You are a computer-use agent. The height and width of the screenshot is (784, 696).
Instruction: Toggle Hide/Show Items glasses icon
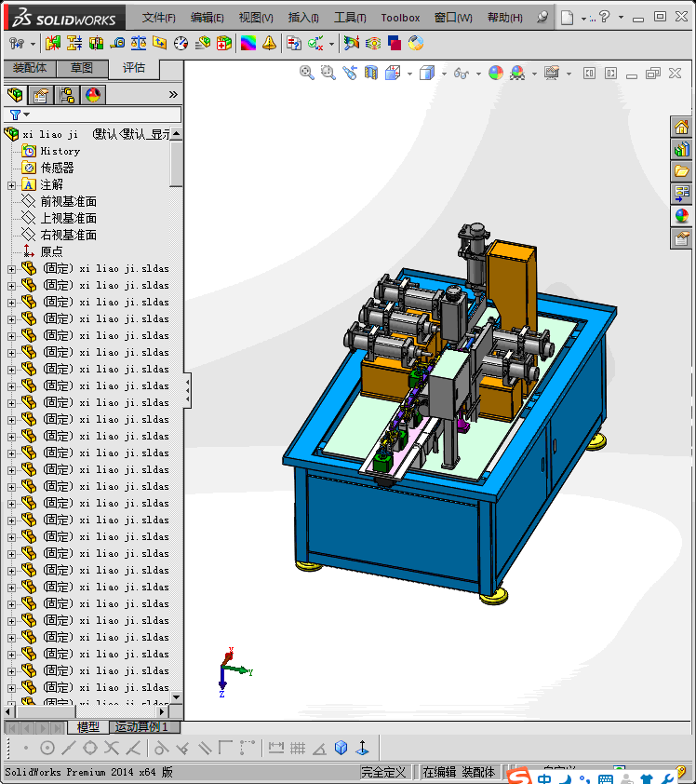pyautogui.click(x=461, y=73)
